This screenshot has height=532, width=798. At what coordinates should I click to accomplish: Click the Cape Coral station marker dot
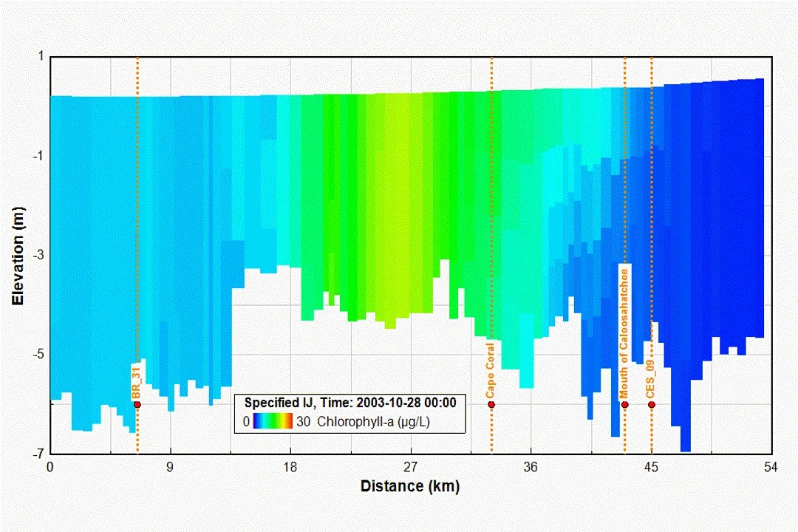tap(491, 404)
